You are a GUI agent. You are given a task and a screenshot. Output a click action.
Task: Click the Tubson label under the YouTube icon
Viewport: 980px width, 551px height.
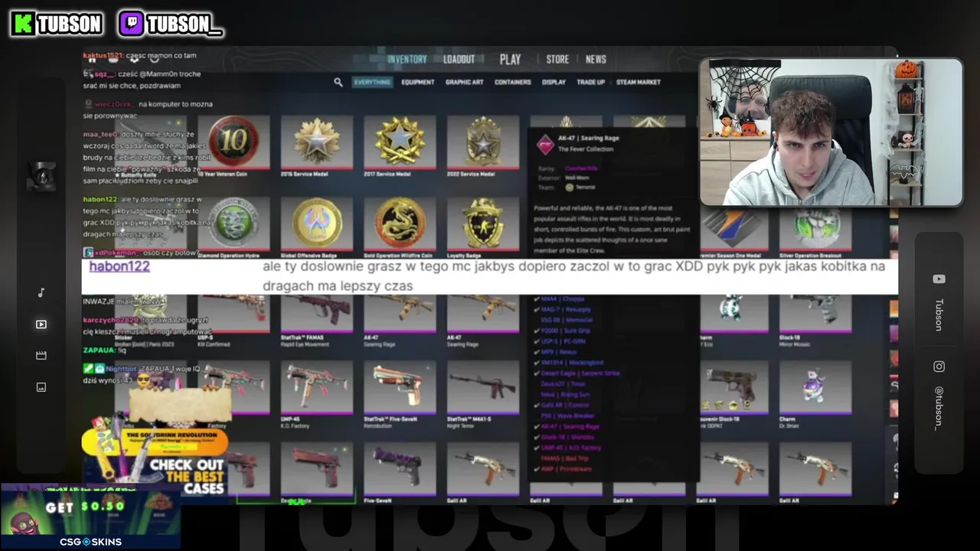(x=939, y=314)
